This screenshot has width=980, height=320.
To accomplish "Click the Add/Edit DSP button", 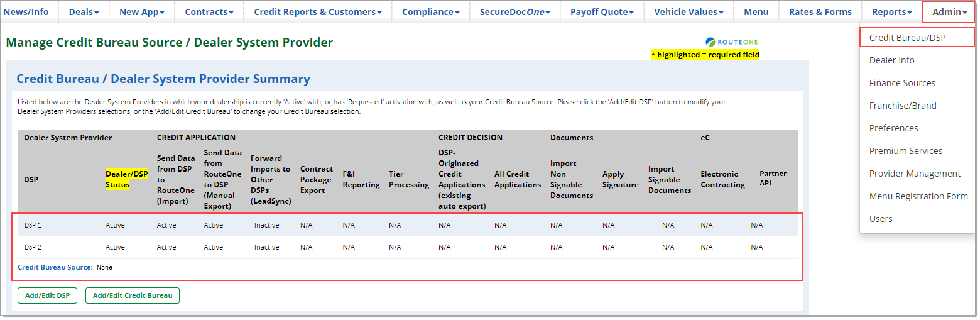I will pos(48,295).
